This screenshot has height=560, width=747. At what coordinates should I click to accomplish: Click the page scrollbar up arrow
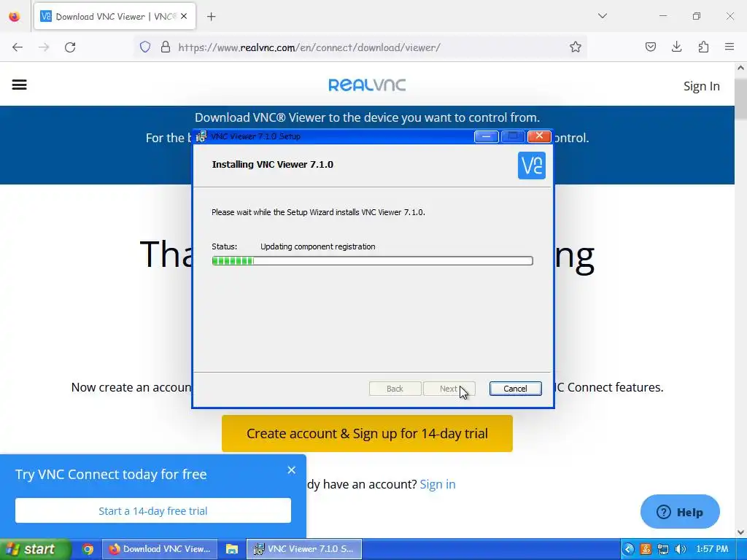pyautogui.click(x=741, y=68)
